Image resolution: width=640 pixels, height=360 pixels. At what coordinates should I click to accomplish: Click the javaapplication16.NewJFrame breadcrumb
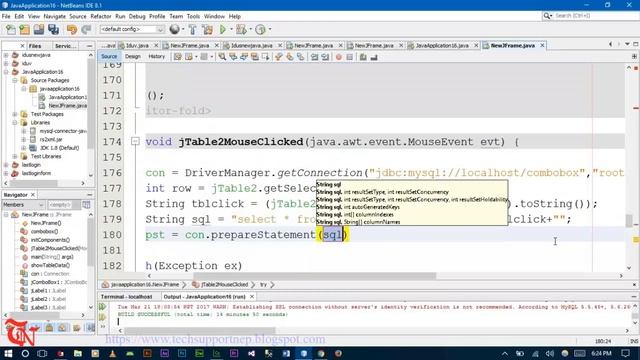pyautogui.click(x=145, y=284)
